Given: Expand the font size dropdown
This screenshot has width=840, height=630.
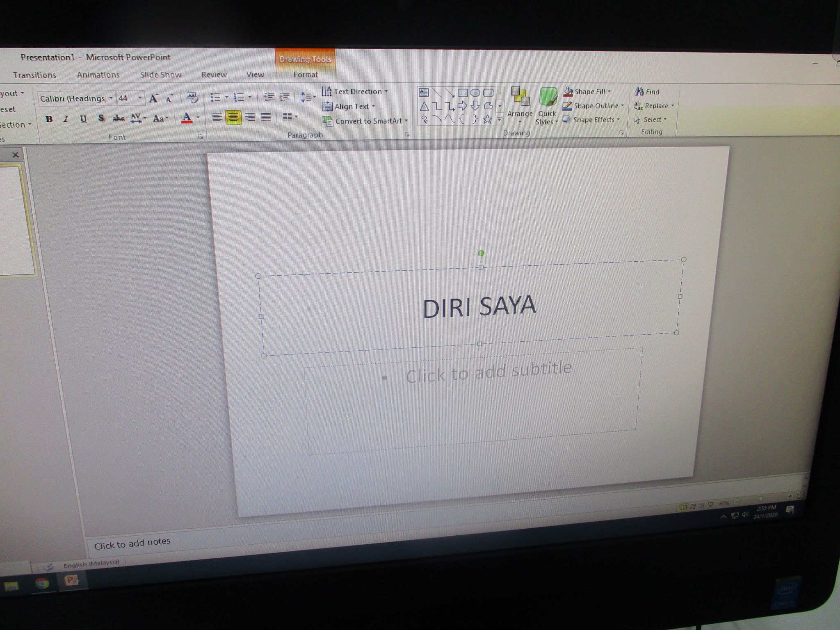Looking at the screenshot, I should point(140,98).
